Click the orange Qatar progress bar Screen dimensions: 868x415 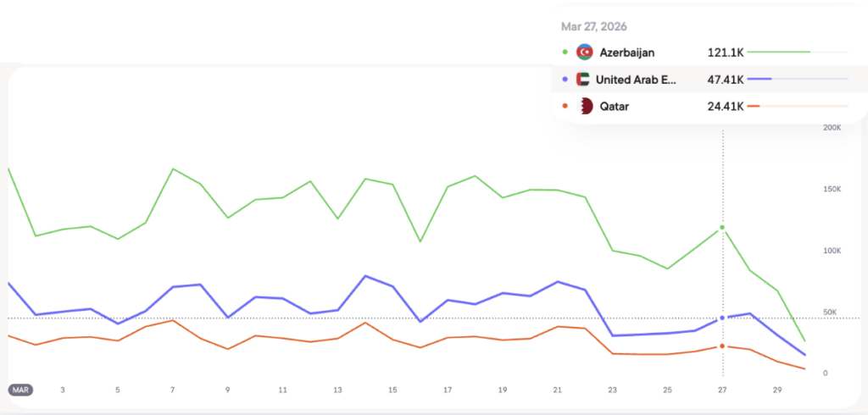[x=754, y=106]
